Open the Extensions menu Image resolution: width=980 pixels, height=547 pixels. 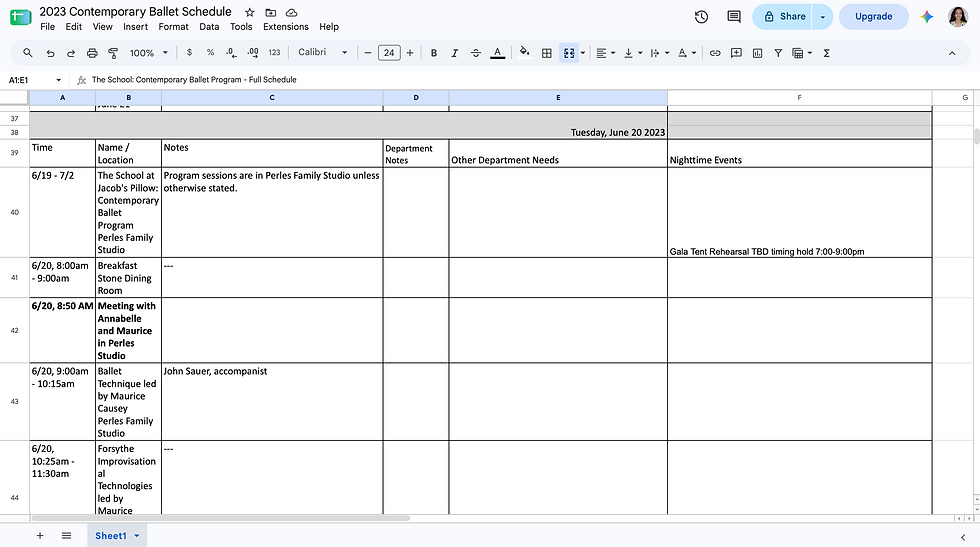(x=286, y=27)
